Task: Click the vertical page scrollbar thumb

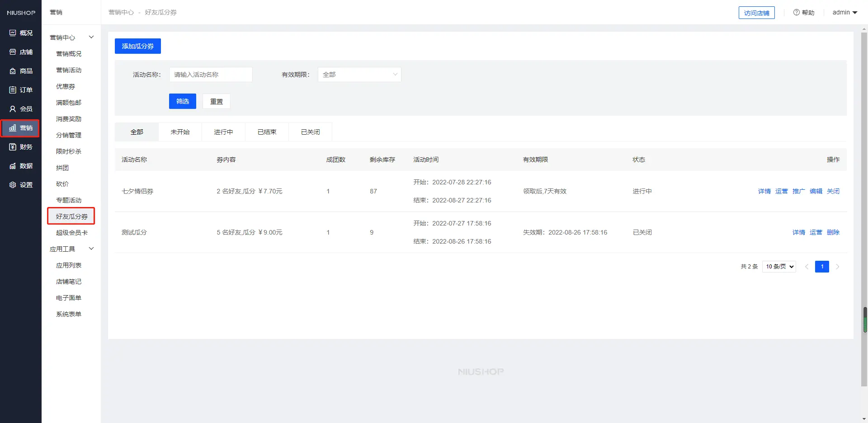Action: click(865, 320)
